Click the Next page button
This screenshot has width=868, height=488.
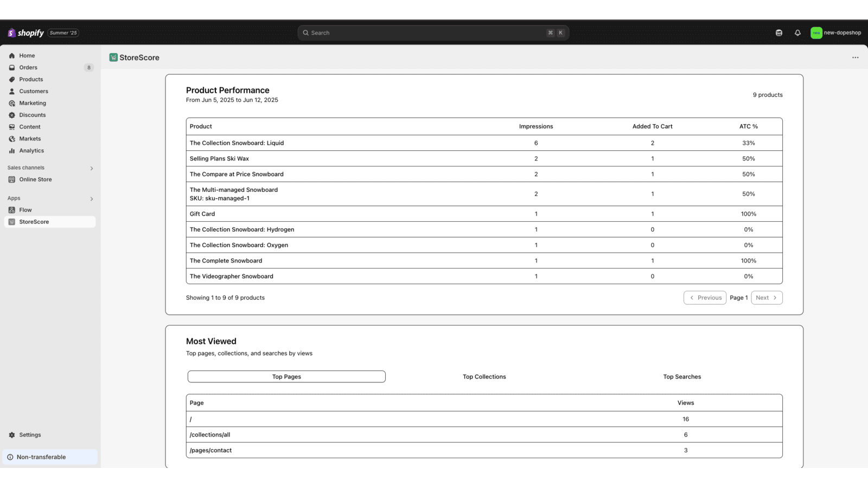click(x=767, y=298)
